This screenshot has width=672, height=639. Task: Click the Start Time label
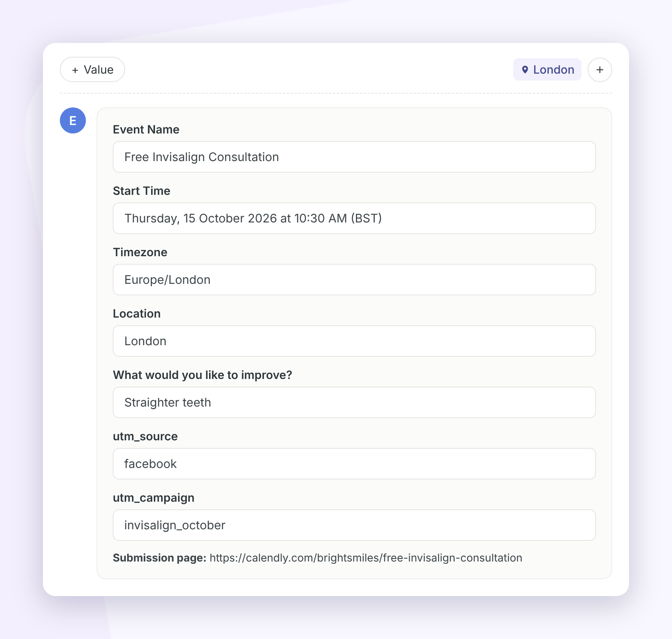142,191
